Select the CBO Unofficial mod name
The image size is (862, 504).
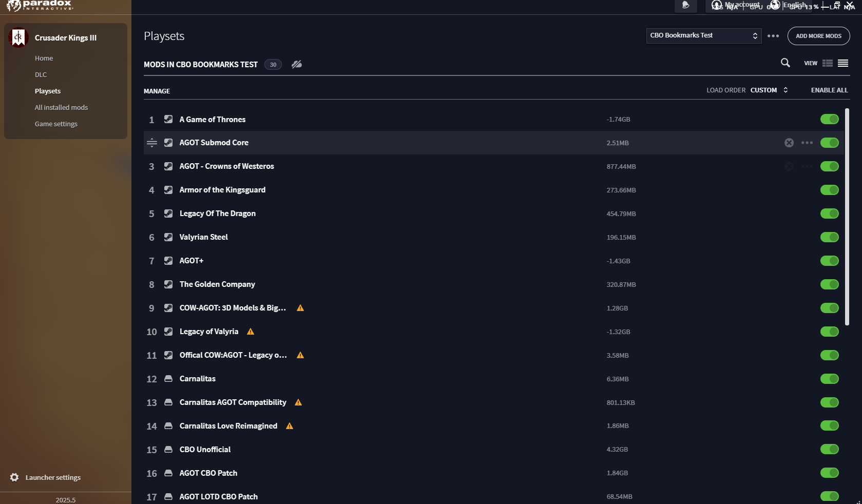205,450
